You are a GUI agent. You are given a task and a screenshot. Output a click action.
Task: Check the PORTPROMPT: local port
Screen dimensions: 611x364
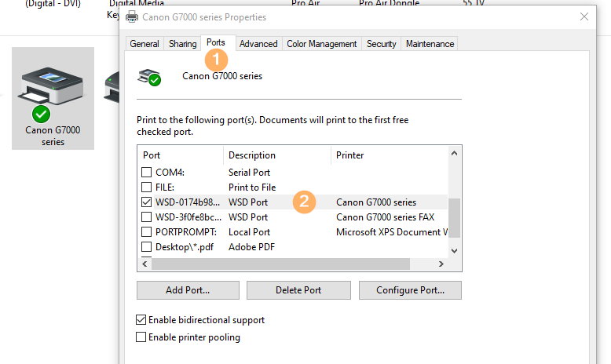(x=146, y=232)
